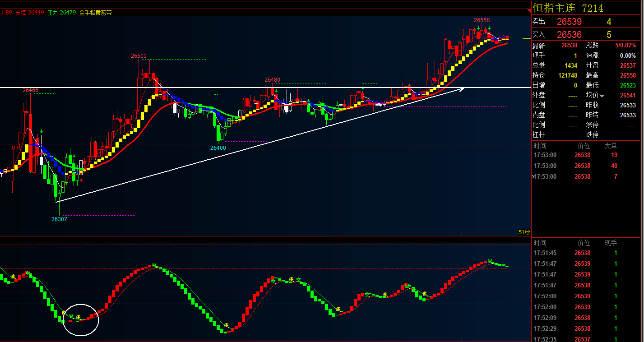This screenshot has height=342, width=644.
Task: Click the 大单 column header
Action: pyautogui.click(x=611, y=146)
